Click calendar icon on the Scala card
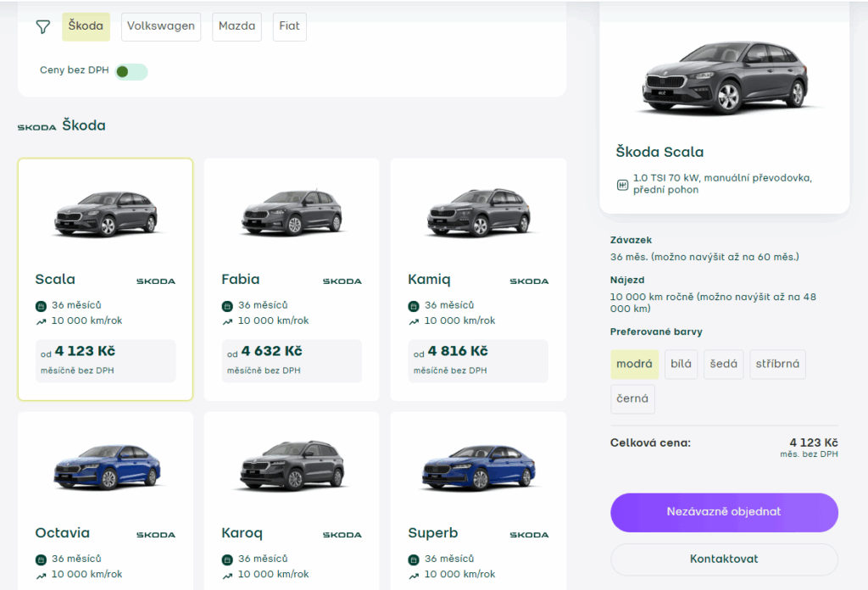Screen dimensions: 868x590 click(x=41, y=306)
